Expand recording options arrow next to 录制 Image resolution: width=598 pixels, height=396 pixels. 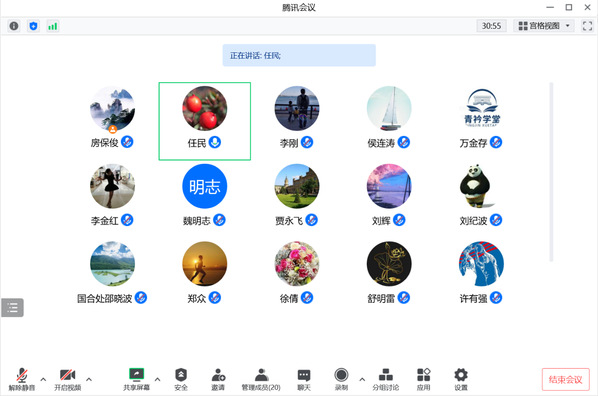[x=362, y=379]
